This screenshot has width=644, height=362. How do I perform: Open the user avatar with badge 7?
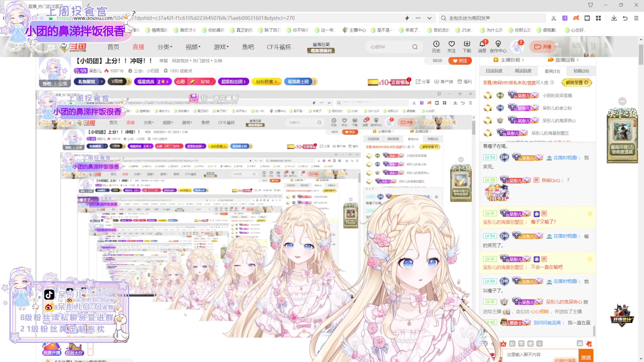pyautogui.click(x=517, y=47)
